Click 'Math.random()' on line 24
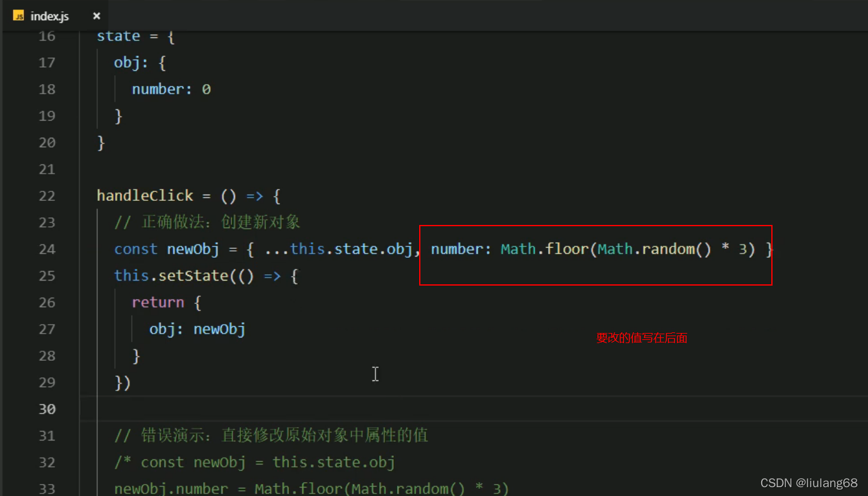Image resolution: width=868 pixels, height=496 pixels. click(x=655, y=249)
